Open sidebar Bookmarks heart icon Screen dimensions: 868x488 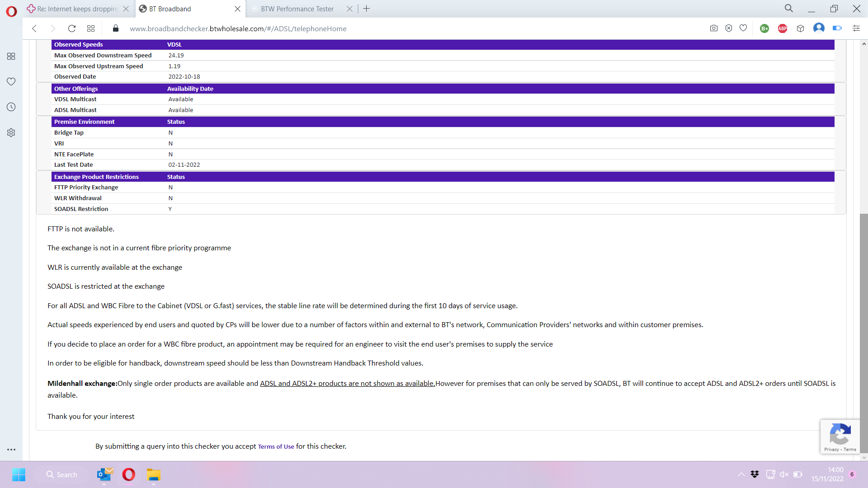coord(11,82)
